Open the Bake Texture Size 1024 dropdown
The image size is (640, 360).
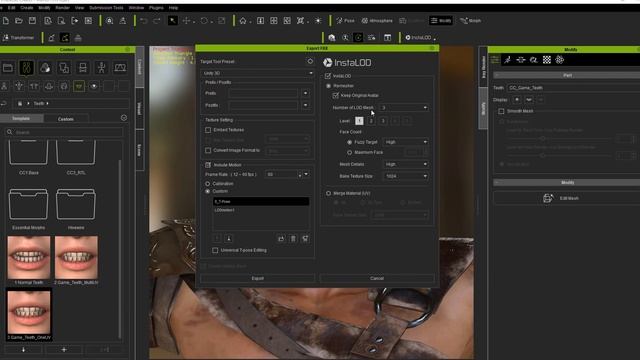click(406, 176)
